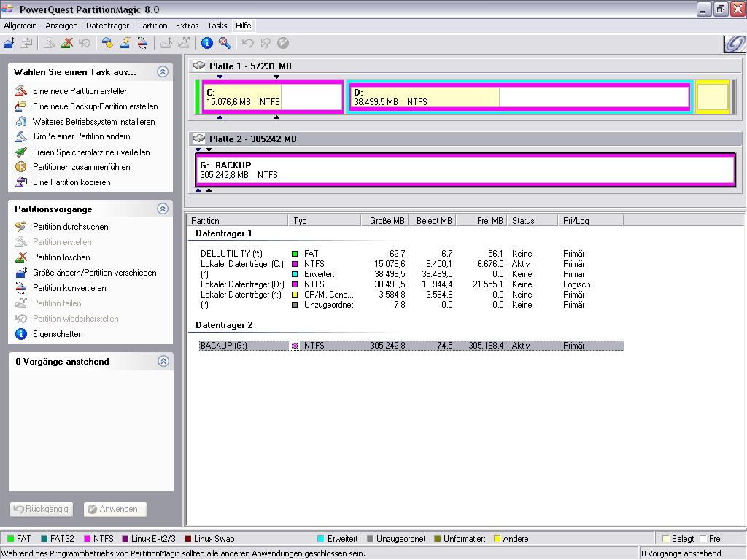747x560 pixels.
Task: Open 'Größe einer Partition ändern' task
Action: pyautogui.click(x=82, y=136)
